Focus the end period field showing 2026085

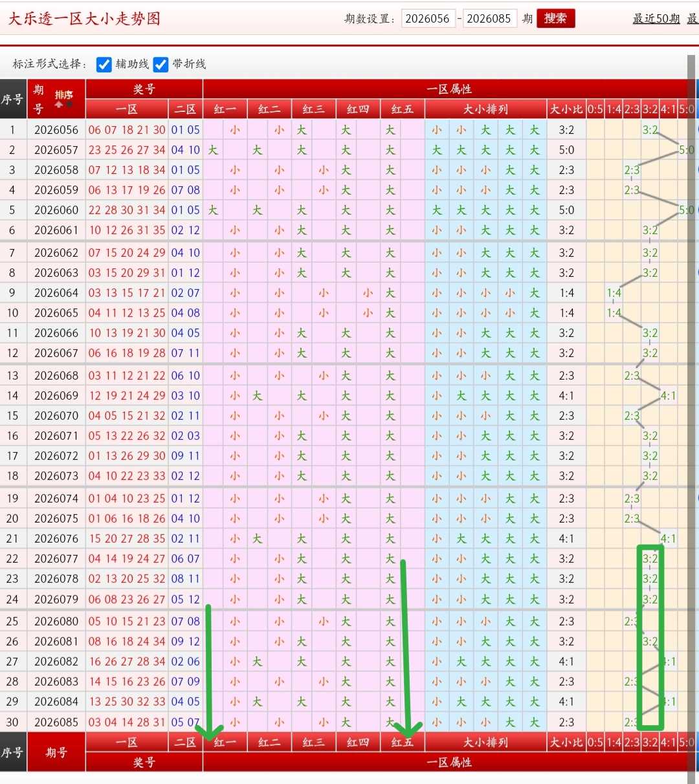[489, 19]
